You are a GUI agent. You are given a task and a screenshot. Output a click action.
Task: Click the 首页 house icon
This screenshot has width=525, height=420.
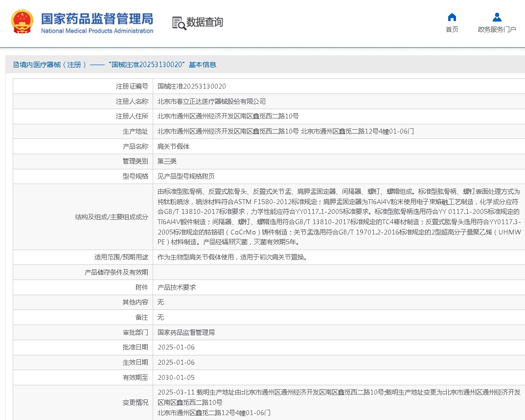(x=452, y=17)
